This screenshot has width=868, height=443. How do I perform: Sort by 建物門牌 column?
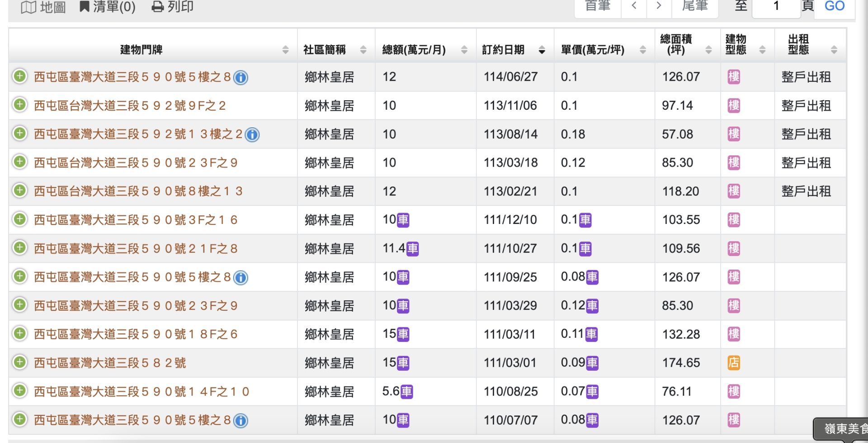tap(285, 50)
